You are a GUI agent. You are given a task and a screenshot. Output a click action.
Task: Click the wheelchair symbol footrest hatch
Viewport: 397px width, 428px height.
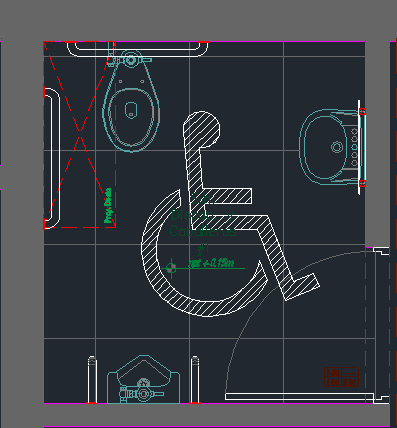pyautogui.click(x=302, y=287)
